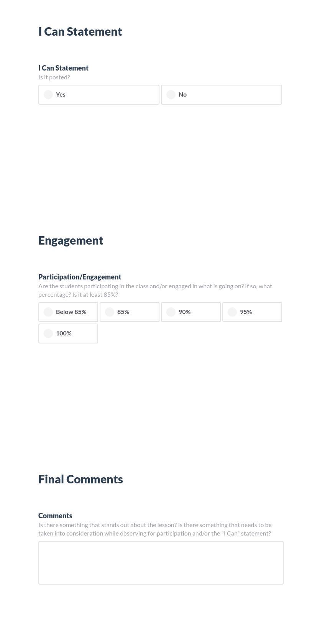
Task: Click the Comments field label
Action: [55, 516]
